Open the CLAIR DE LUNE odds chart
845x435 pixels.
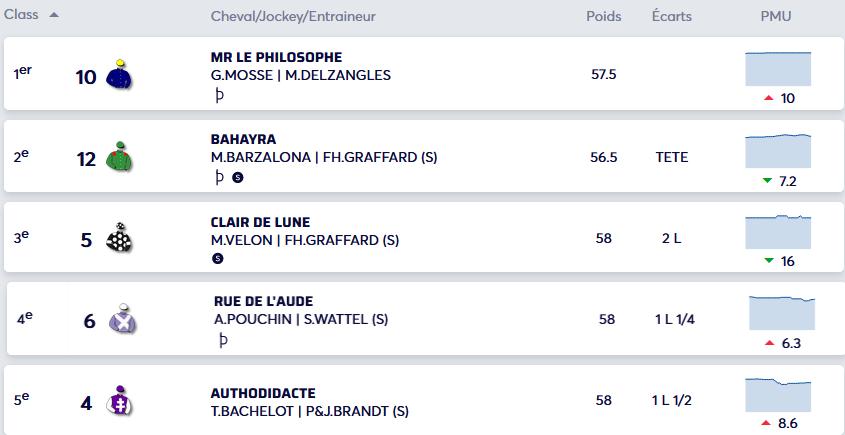click(x=778, y=232)
